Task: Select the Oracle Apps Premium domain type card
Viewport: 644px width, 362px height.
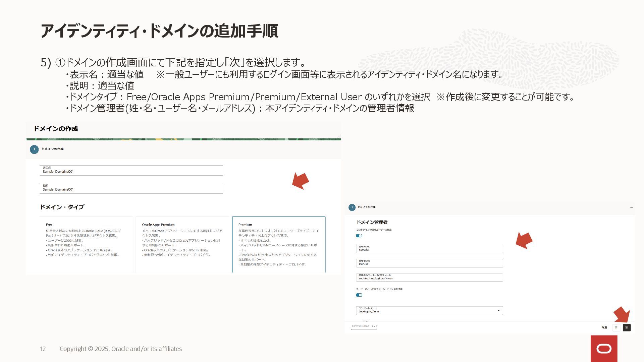Action: point(182,244)
